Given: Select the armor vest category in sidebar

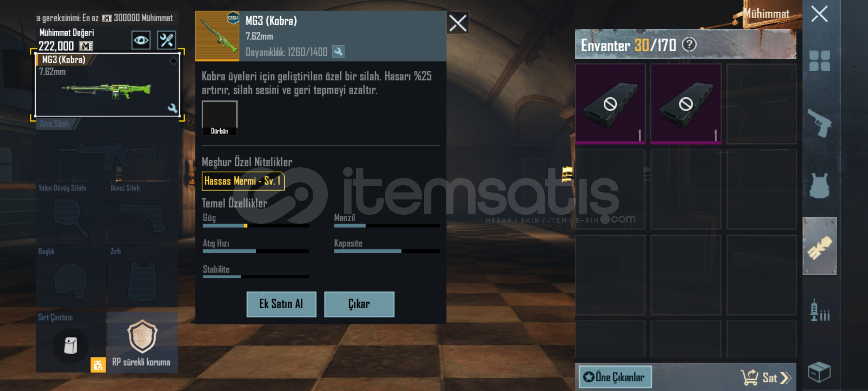Looking at the screenshot, I should click(820, 185).
